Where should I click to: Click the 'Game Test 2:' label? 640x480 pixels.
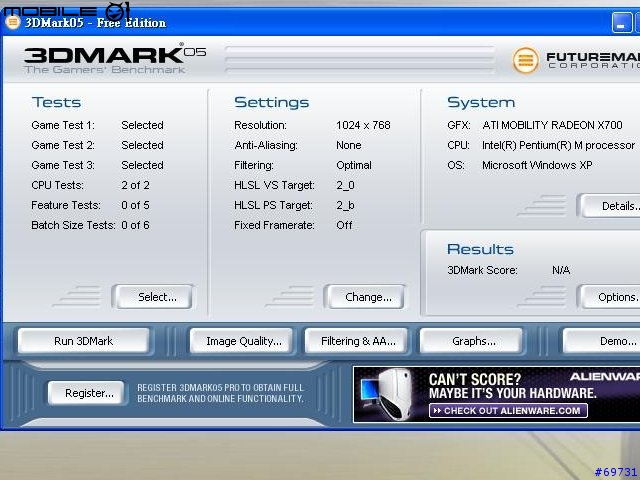63,145
